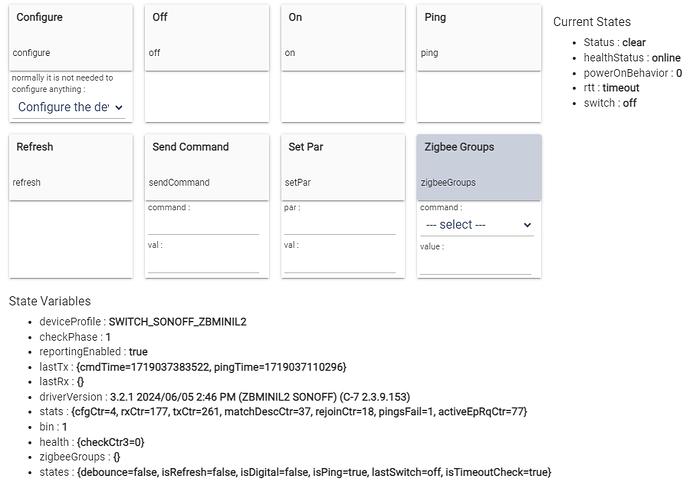Viewport: 690px width, 484px height.
Task: Turn the device off with Off button
Action: point(207,38)
